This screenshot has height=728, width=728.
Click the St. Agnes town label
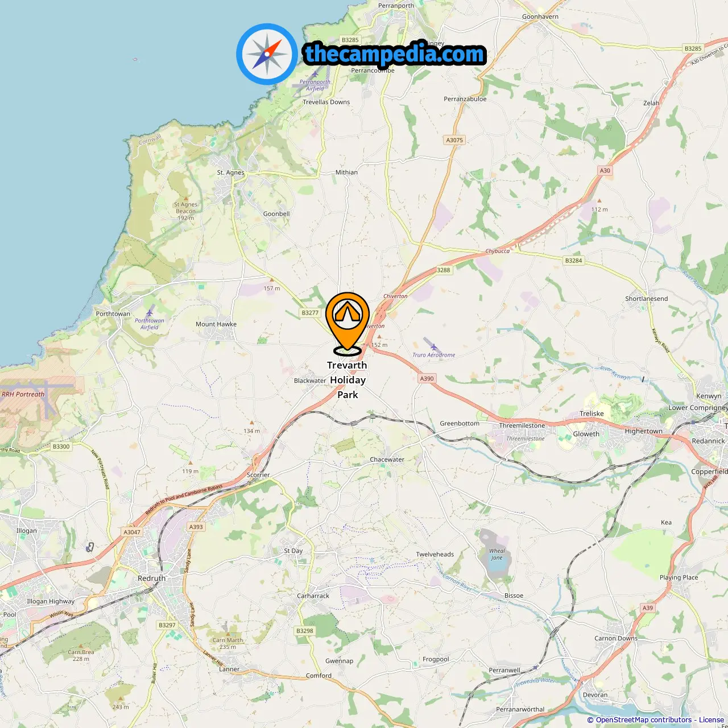tap(231, 172)
